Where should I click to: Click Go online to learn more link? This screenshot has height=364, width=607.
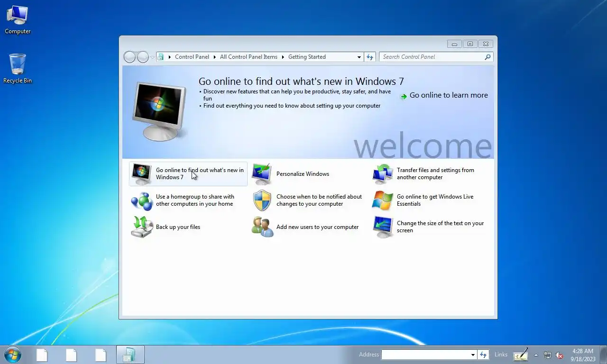pyautogui.click(x=449, y=95)
